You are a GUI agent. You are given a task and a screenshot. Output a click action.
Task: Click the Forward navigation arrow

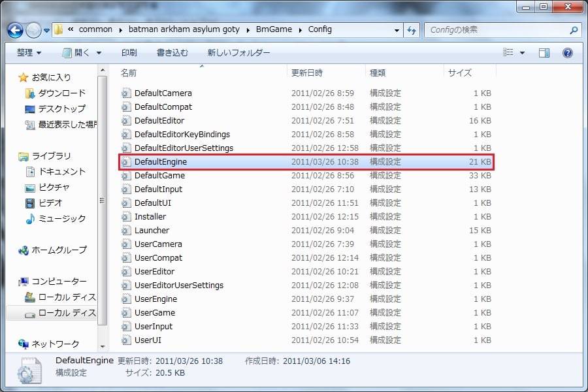pos(33,30)
